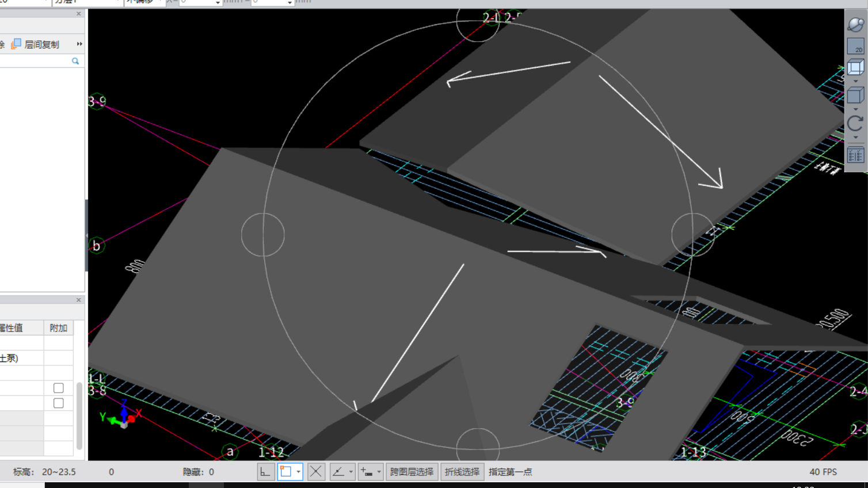The width and height of the screenshot is (868, 488).
Task: Expand the angle snap dropdown arrow
Action: 351,472
